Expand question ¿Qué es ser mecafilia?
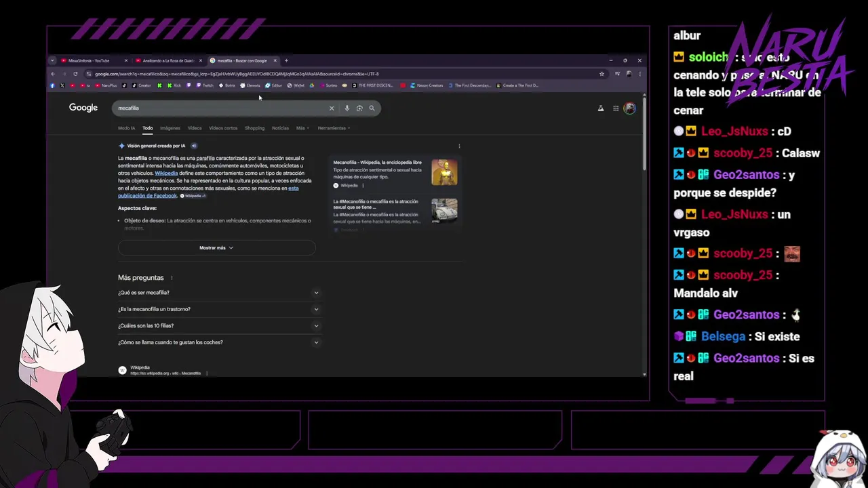The image size is (868, 488). pos(218,293)
